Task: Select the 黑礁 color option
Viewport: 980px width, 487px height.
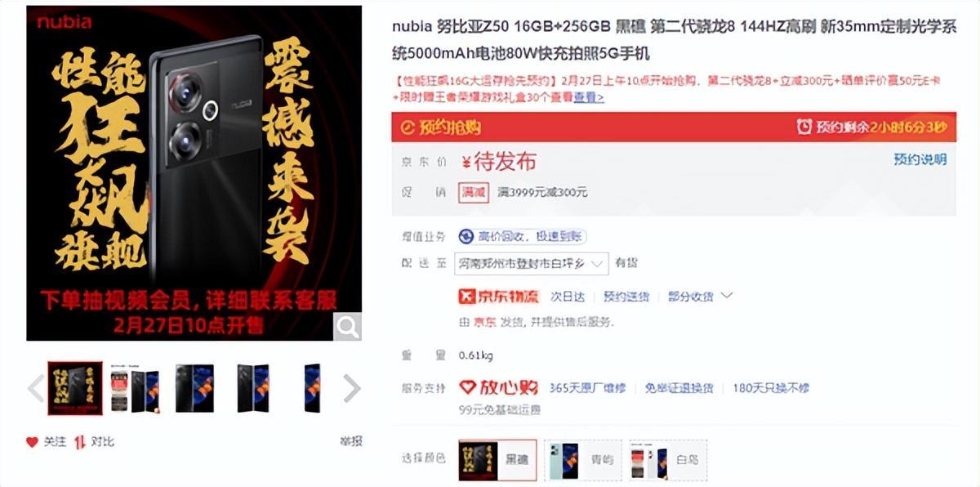Action: click(x=497, y=460)
